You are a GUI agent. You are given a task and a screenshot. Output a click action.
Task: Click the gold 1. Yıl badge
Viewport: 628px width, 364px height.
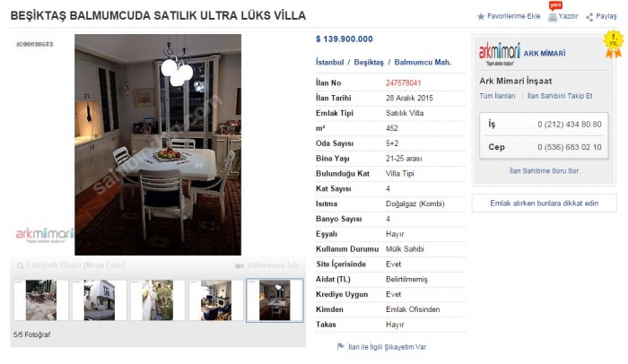[x=613, y=44]
